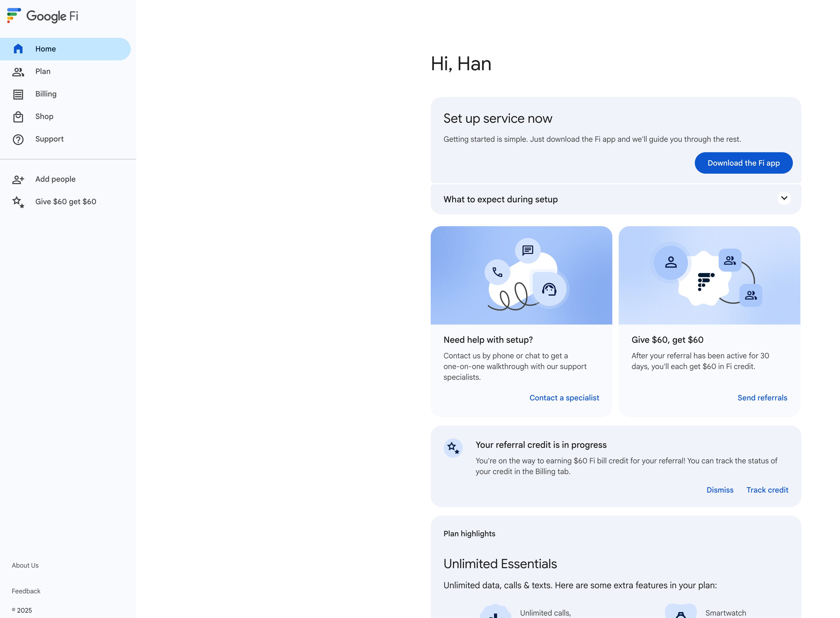Screen dimensions: 840x618
Task: Click the Support question mark icon
Action: coord(18,140)
